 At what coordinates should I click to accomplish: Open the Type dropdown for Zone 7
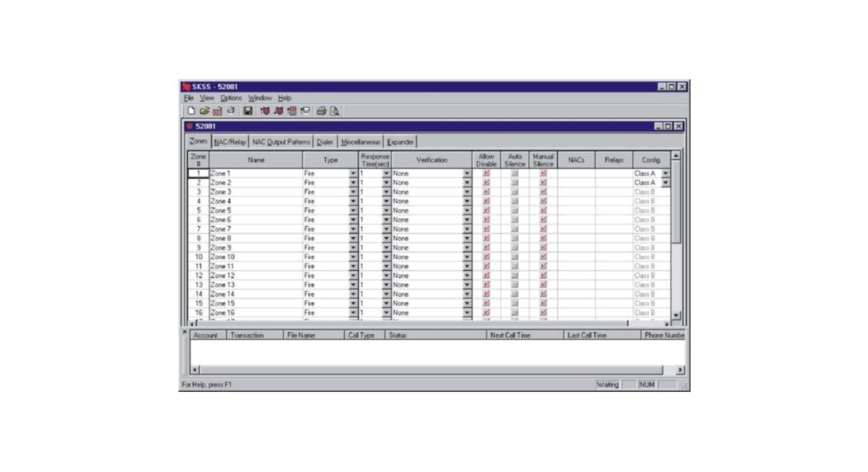click(x=353, y=229)
